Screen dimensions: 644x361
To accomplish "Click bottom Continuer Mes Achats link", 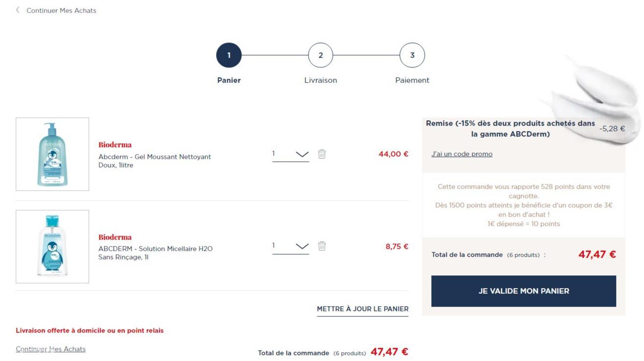I will click(51, 349).
